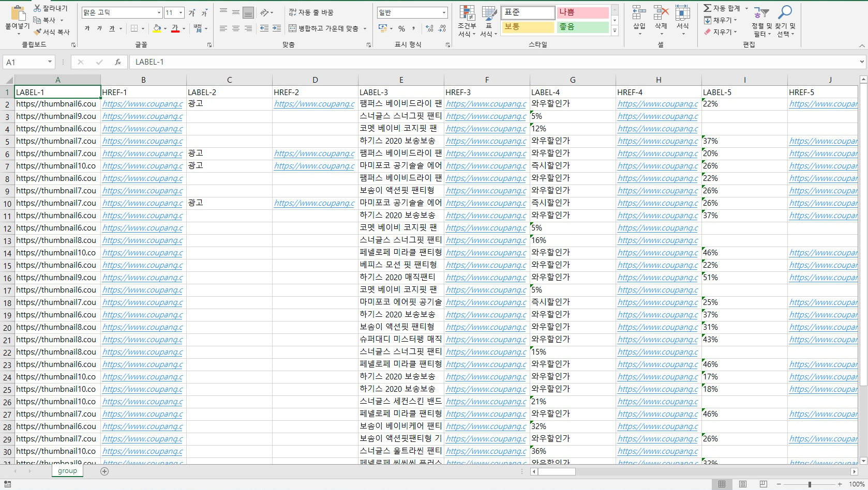Screen dimensions: 868x490
Task: Switch to Page Break Preview in status bar
Action: point(764,484)
